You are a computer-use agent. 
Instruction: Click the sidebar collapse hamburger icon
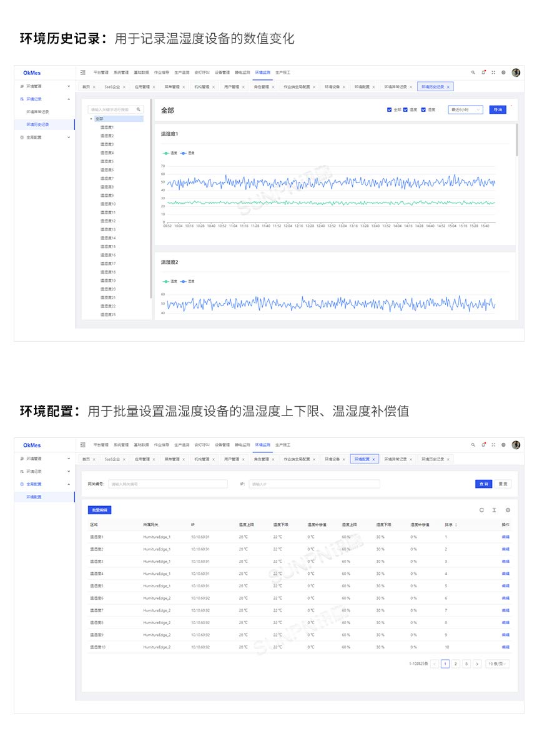(x=82, y=72)
